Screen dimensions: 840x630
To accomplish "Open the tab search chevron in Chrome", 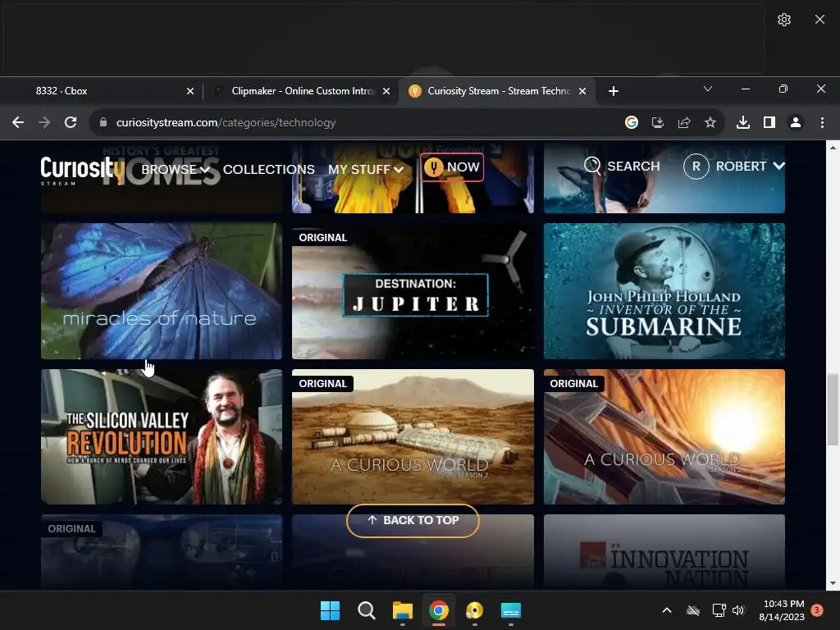I will coord(708,89).
